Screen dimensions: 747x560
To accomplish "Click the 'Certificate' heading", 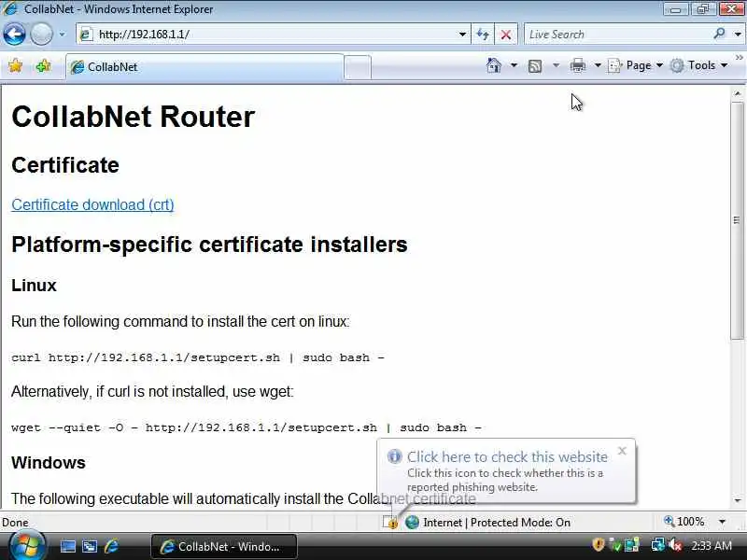I will pyautogui.click(x=65, y=165).
